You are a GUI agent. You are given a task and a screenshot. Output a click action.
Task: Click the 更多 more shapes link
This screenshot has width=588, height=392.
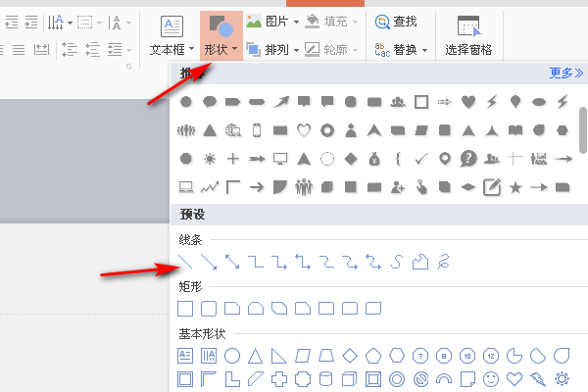[565, 73]
